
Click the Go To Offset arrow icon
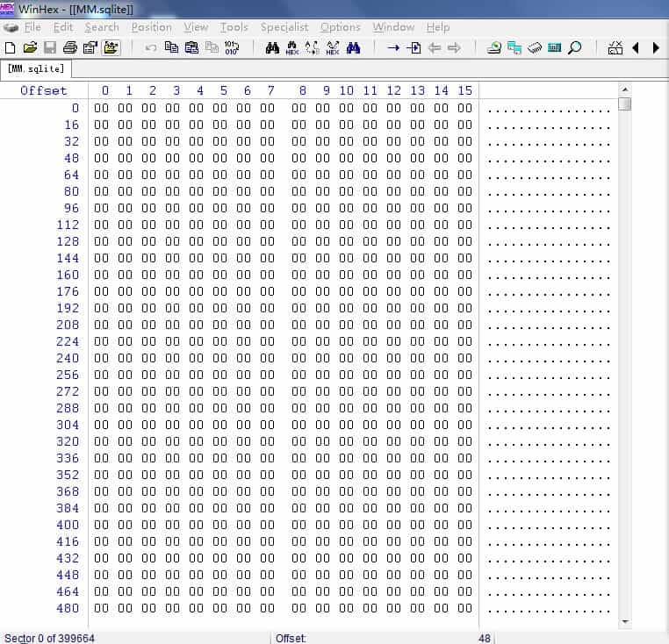pyautogui.click(x=393, y=47)
